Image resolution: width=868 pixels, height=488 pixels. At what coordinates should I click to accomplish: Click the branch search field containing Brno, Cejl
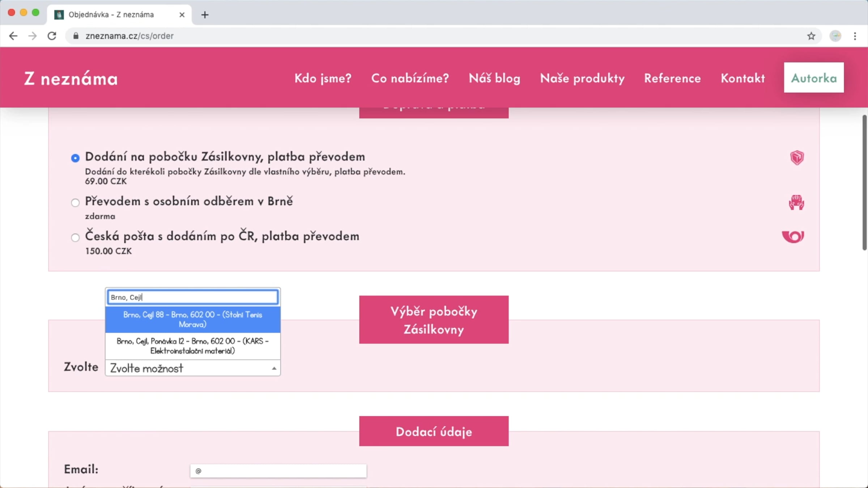[193, 297]
